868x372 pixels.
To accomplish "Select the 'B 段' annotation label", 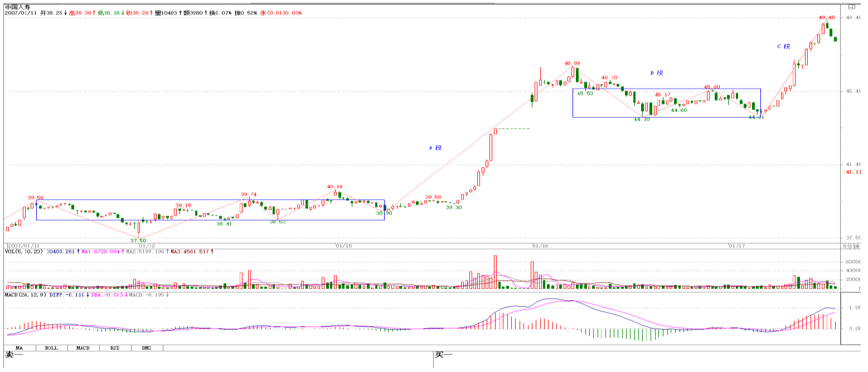I will click(657, 73).
